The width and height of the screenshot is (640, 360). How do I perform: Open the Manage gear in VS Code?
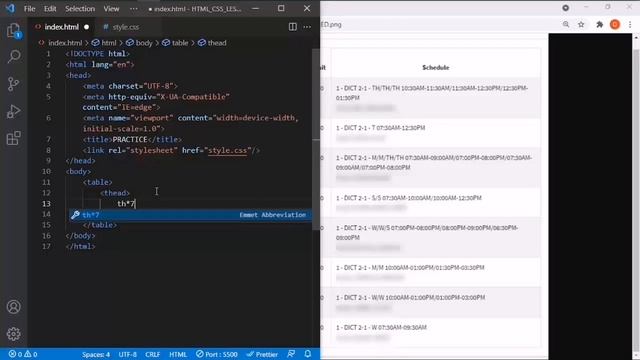coord(13,334)
